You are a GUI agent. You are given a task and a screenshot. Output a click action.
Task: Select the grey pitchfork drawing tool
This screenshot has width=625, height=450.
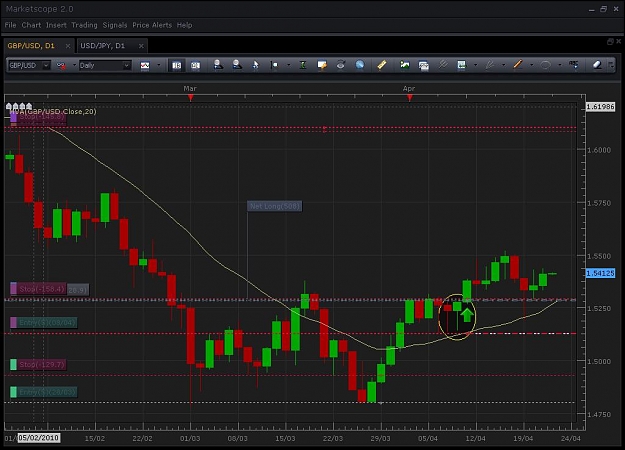tap(490, 65)
